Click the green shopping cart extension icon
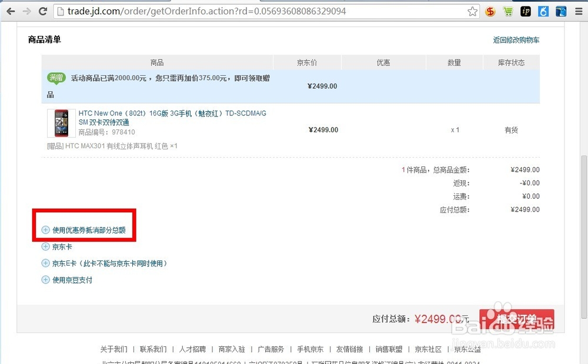Viewport: 588px width, 364px height. [507, 11]
